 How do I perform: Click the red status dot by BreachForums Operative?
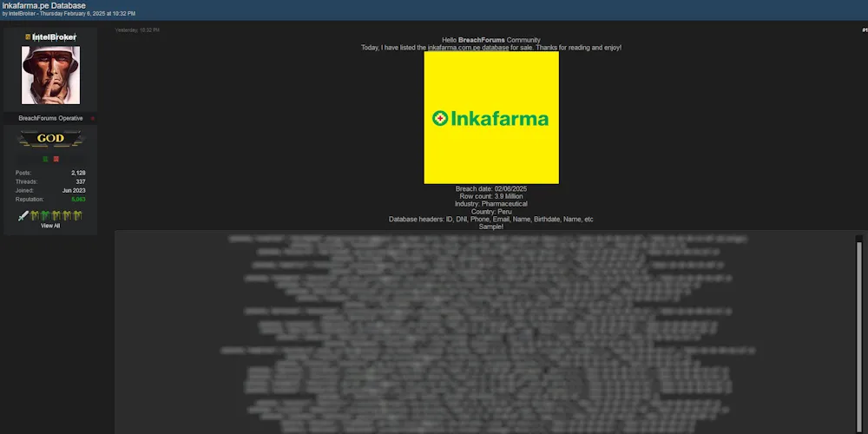point(93,118)
